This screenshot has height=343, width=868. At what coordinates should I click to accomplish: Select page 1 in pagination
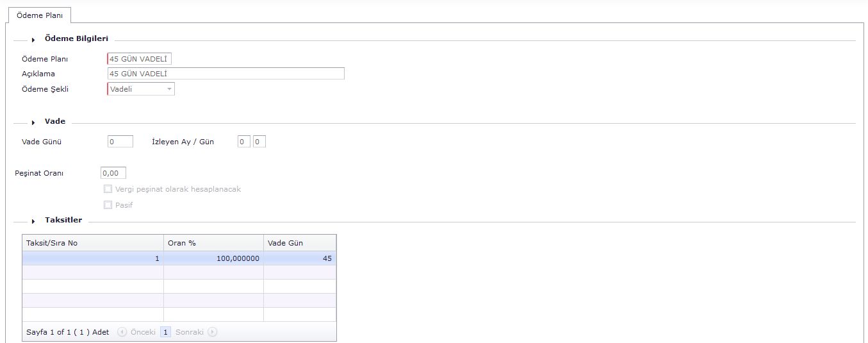[x=165, y=332]
